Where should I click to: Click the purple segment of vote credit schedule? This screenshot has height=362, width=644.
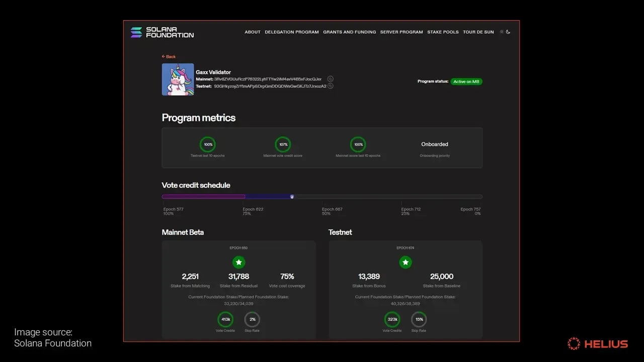point(203,197)
